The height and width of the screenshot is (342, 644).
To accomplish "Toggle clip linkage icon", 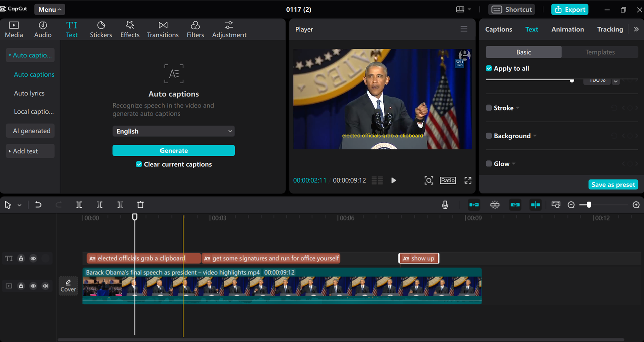I will point(515,205).
